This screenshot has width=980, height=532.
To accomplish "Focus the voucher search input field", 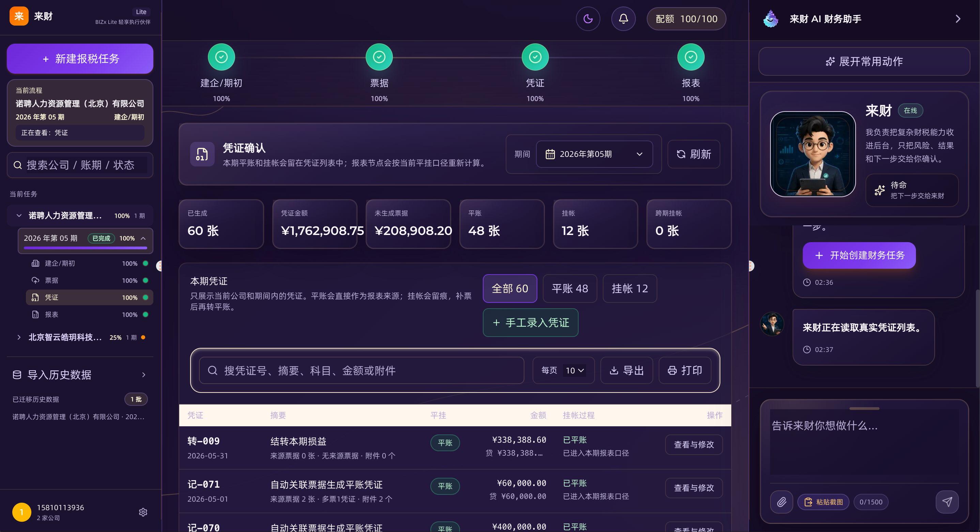I will pyautogui.click(x=361, y=370).
